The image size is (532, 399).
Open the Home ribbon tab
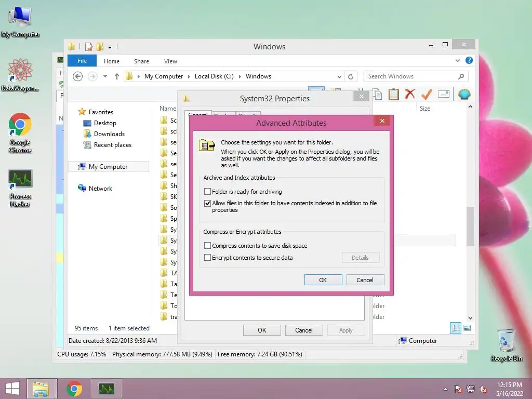112,61
